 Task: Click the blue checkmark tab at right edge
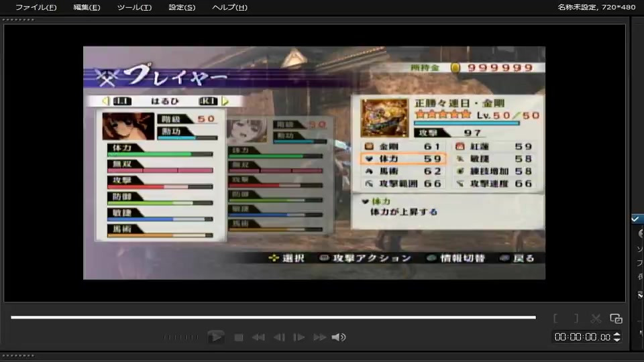tap(636, 219)
